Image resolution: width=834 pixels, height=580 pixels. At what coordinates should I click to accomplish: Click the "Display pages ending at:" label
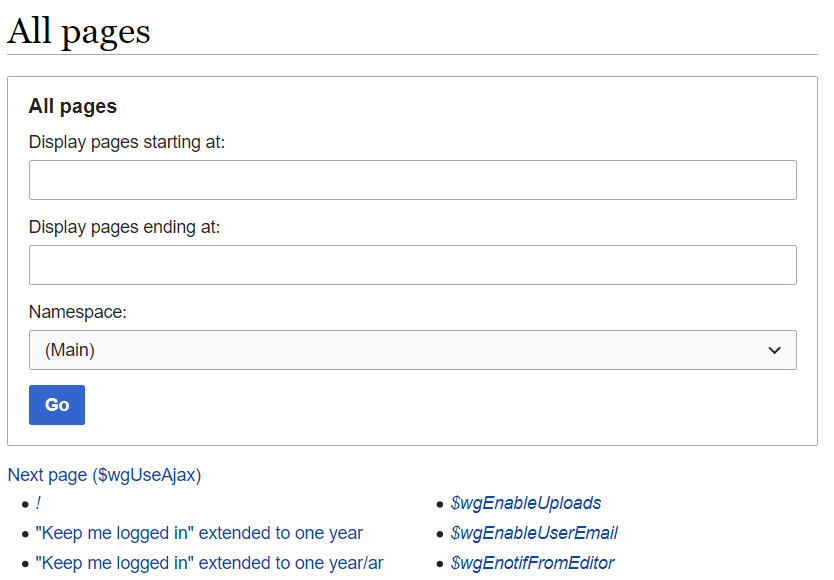124,227
